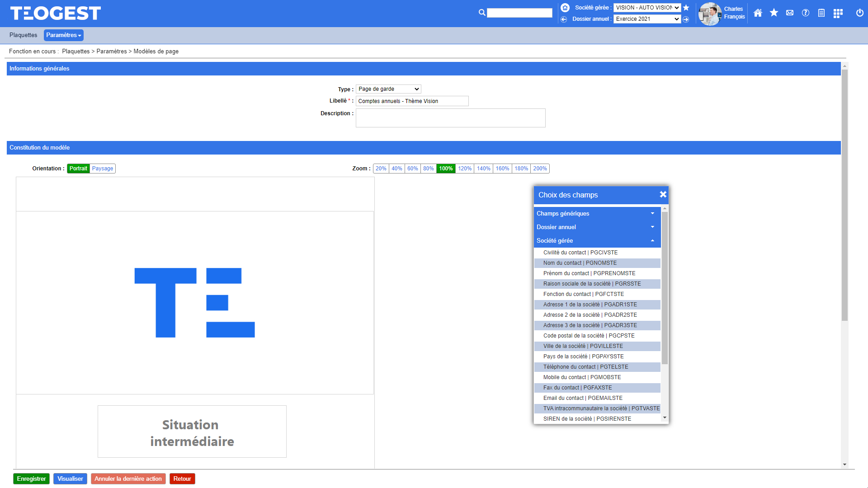Select Code postal de la société | PGCPSTE
The height and width of the screenshot is (488, 868).
coord(597,336)
